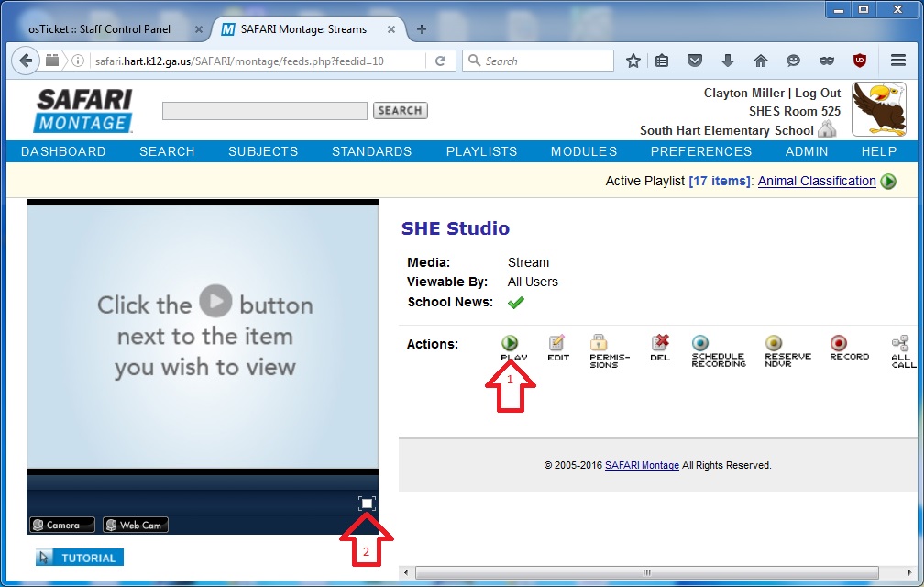Select the Web Cam source button

click(135, 526)
